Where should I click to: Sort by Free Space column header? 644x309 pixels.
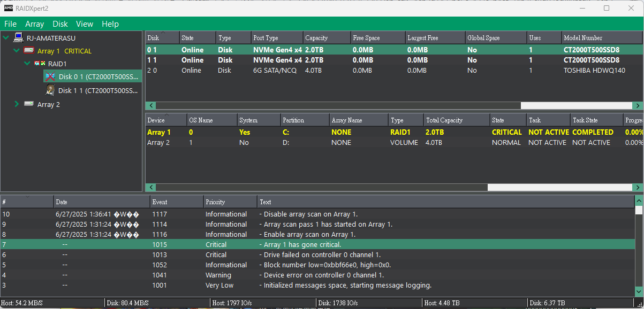tap(378, 38)
